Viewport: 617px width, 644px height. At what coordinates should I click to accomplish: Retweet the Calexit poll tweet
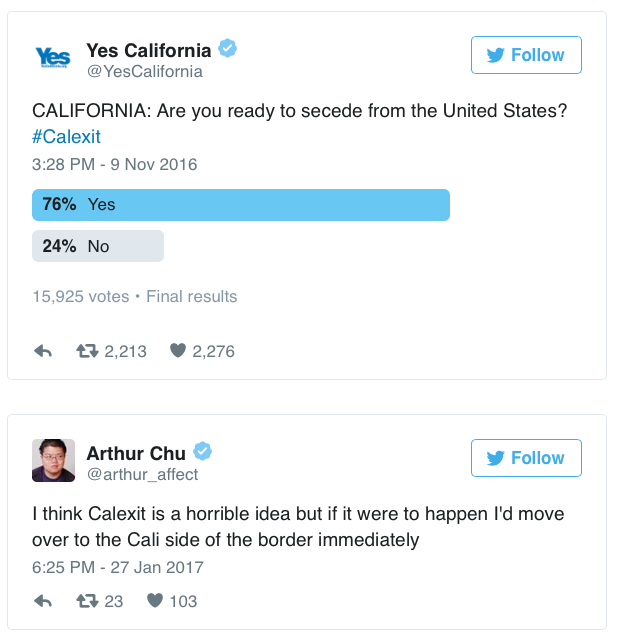click(x=87, y=351)
